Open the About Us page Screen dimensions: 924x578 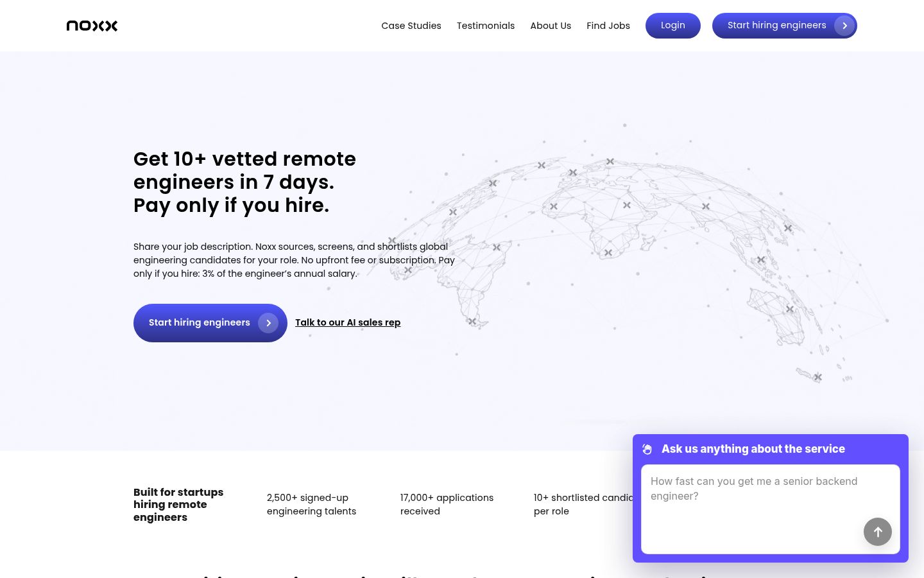551,26
